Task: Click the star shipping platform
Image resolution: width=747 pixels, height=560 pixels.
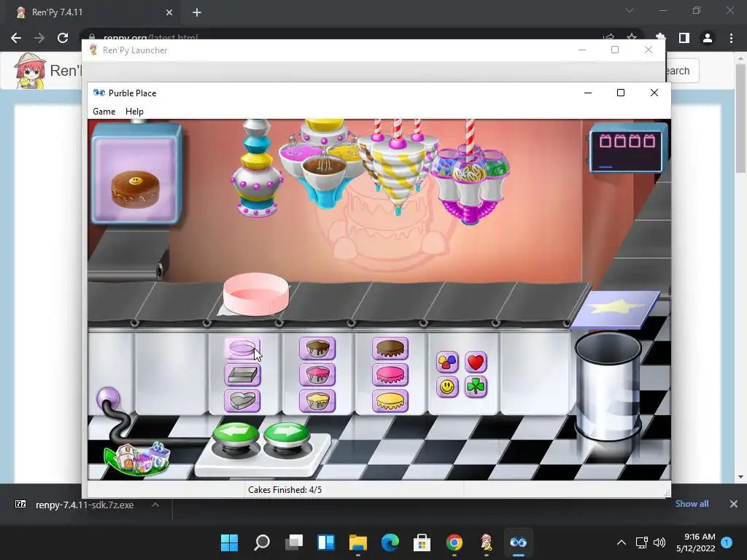Action: (x=616, y=309)
